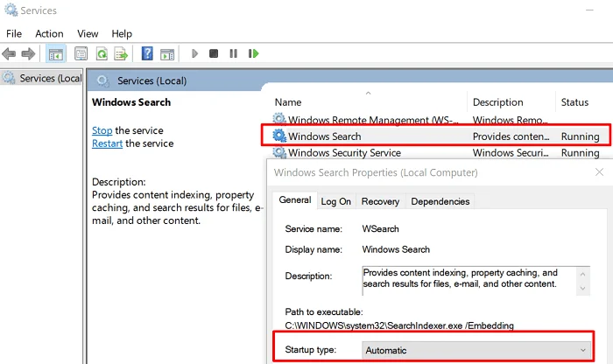The image size is (613, 364).
Task: Open the Help toolbar icon
Action: coord(147,53)
